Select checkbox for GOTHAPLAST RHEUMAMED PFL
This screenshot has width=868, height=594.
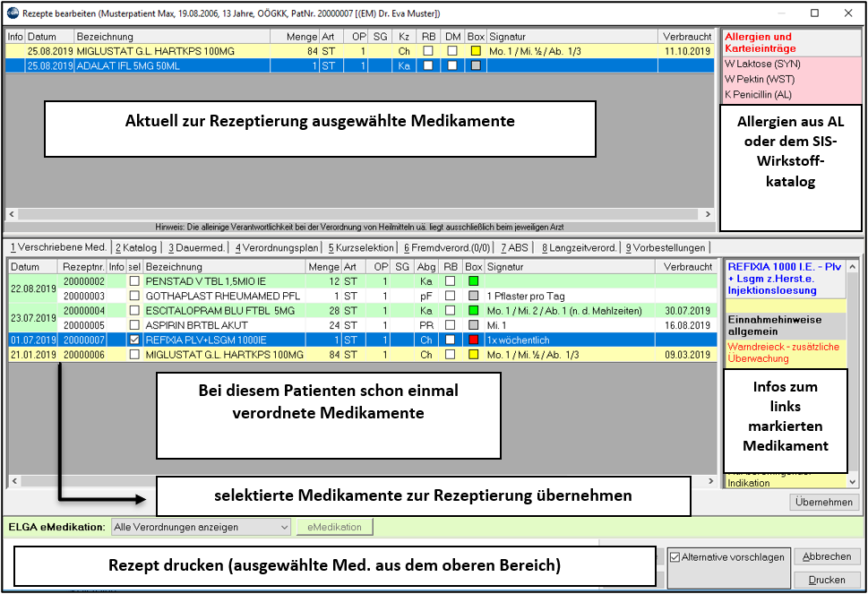pyautogui.click(x=134, y=296)
